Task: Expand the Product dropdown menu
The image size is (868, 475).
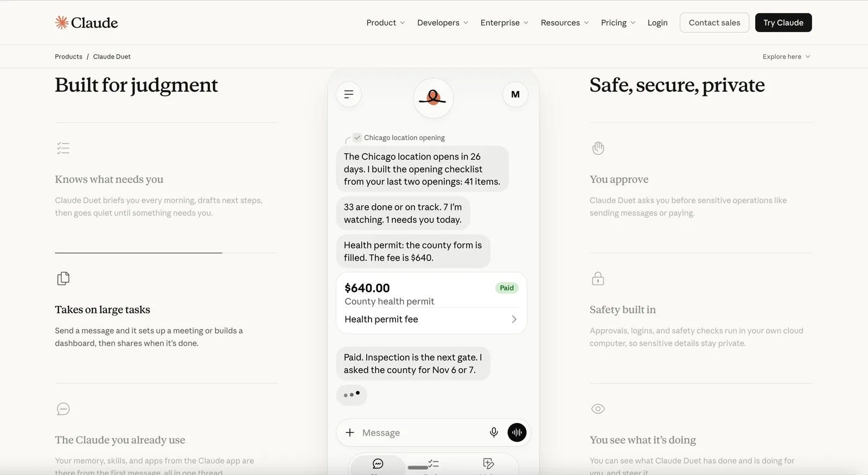Action: pos(385,23)
